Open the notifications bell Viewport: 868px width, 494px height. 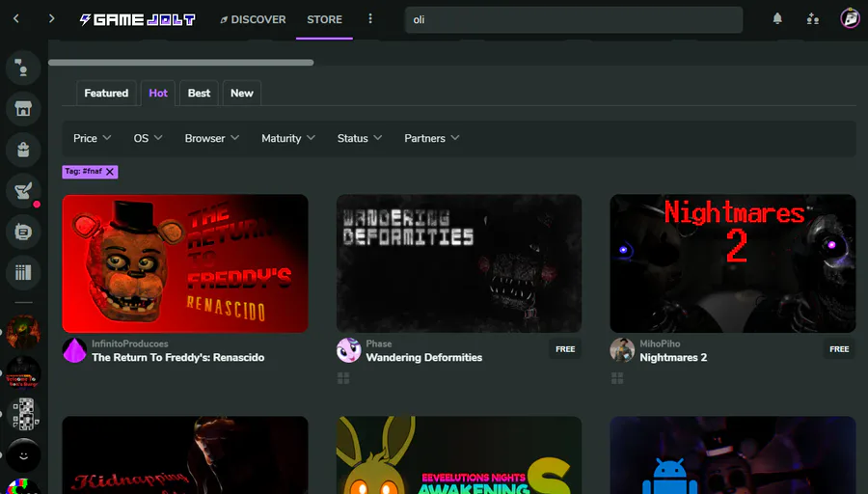(x=777, y=19)
